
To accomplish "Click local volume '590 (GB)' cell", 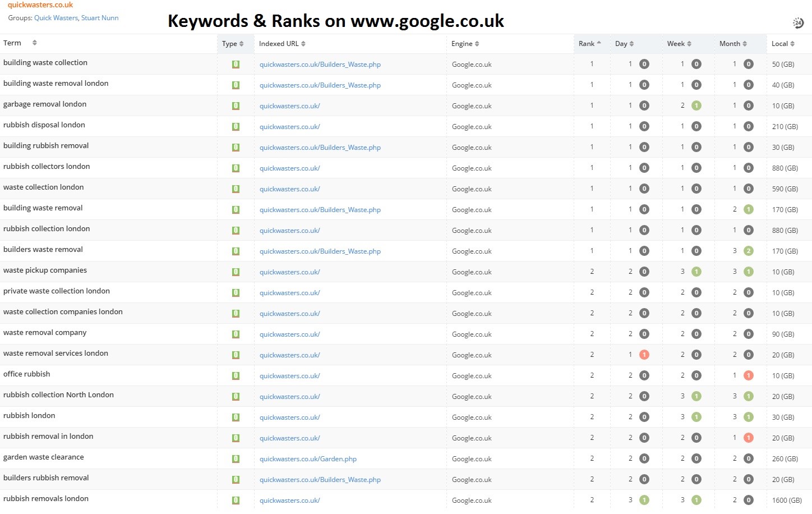I will click(x=785, y=189).
